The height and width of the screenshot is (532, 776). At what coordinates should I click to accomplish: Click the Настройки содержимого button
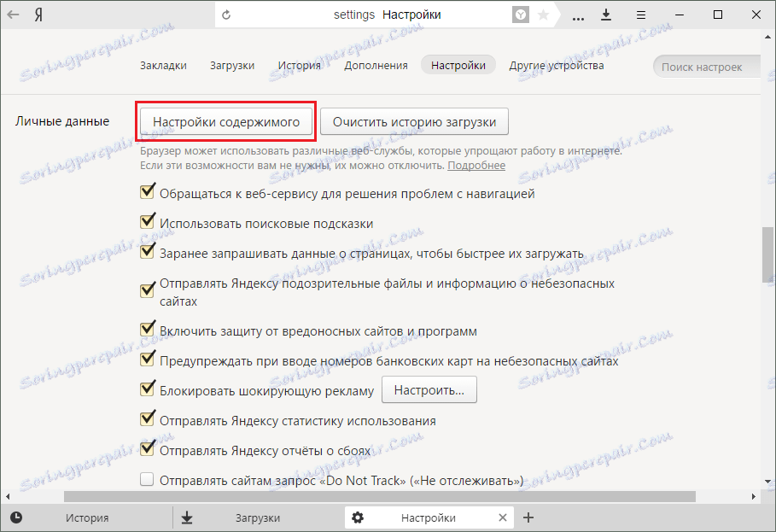[226, 122]
